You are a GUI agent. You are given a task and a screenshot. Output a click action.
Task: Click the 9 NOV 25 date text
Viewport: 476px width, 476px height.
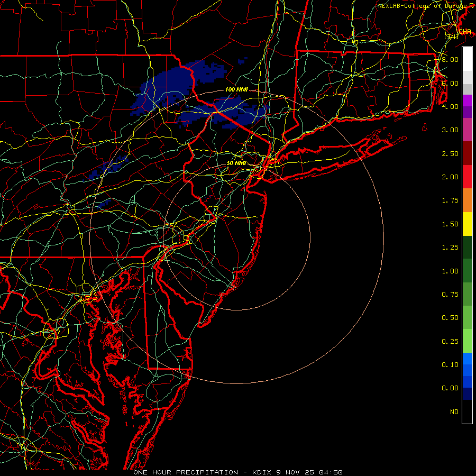click(295, 472)
